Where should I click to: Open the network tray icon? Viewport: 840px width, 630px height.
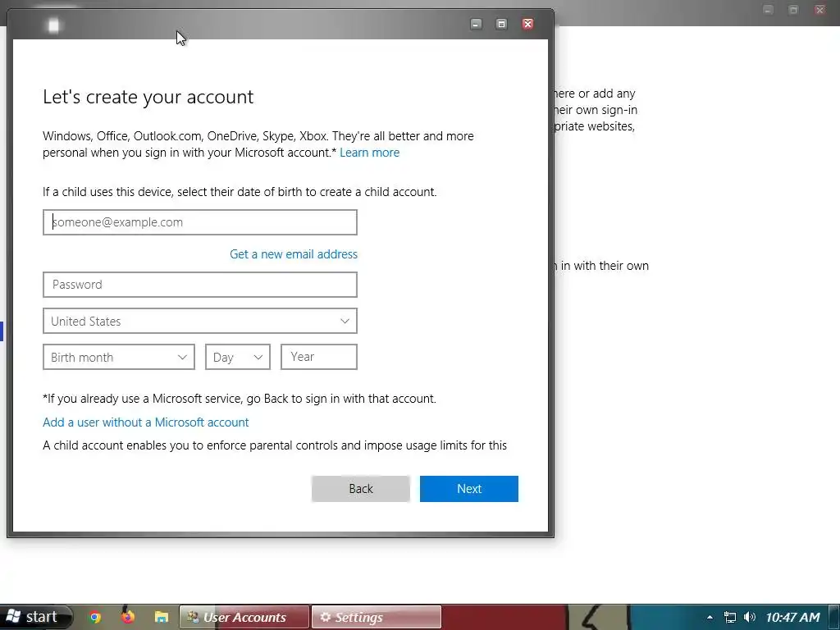[729, 617]
